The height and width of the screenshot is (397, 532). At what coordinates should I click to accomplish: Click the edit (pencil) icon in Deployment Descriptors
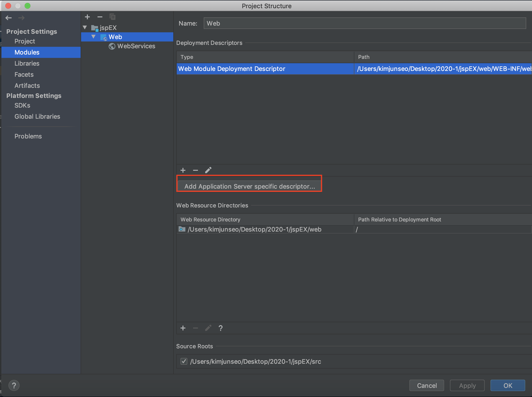(208, 170)
